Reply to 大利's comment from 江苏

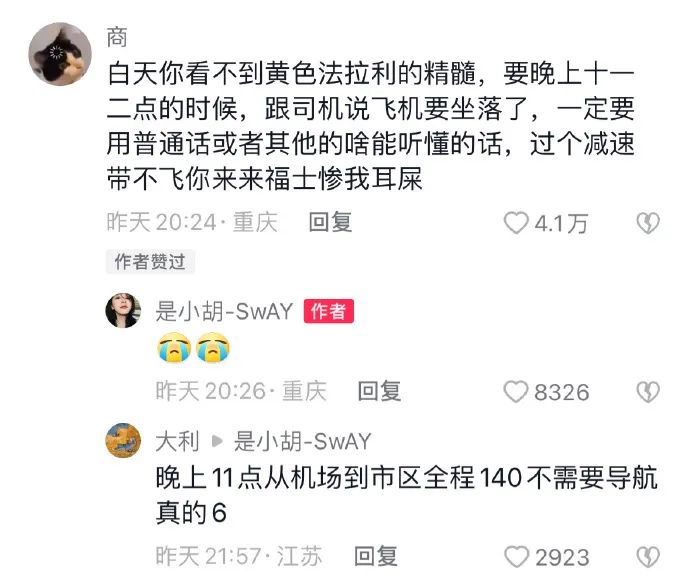[x=376, y=556]
